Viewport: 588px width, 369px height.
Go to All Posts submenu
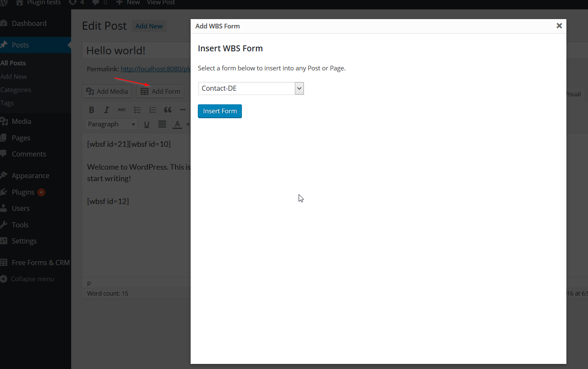click(13, 63)
